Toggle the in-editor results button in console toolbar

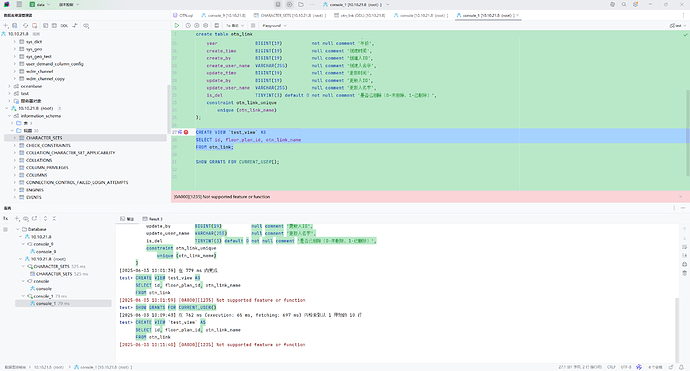[x=216, y=26]
